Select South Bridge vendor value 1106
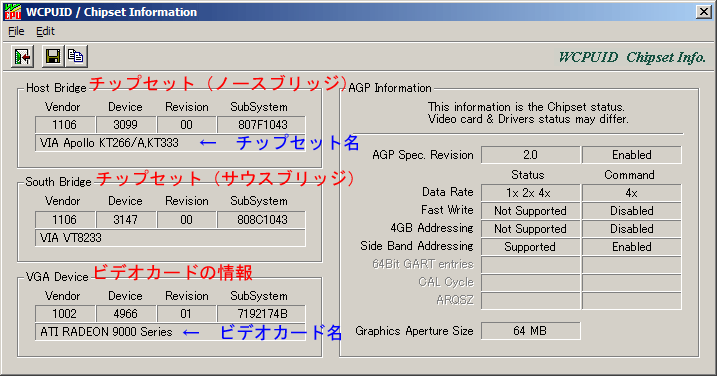 pos(65,220)
